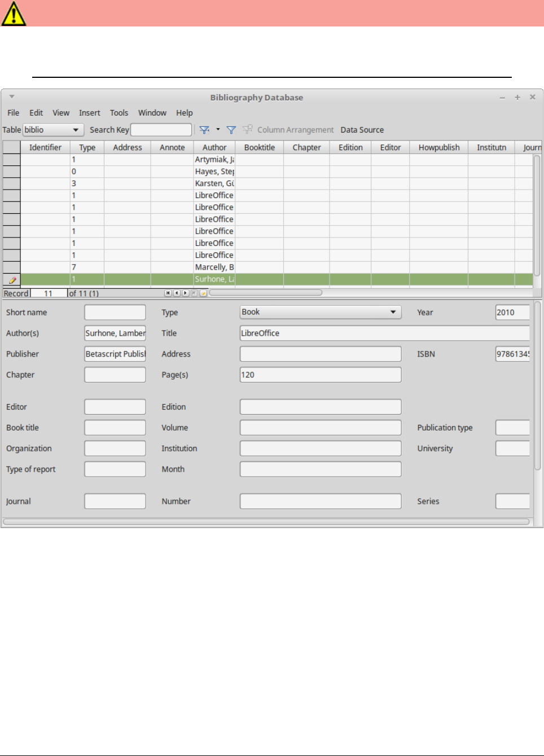This screenshot has width=544, height=756.
Task: Click the Number input field
Action: [x=321, y=502]
